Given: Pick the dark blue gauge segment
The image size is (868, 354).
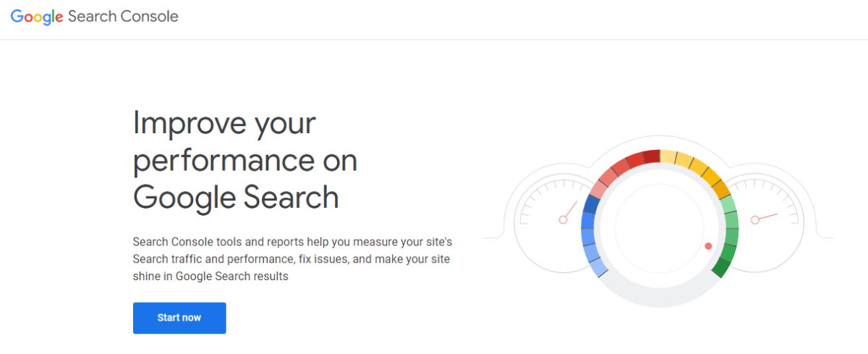Looking at the screenshot, I should (x=591, y=204).
